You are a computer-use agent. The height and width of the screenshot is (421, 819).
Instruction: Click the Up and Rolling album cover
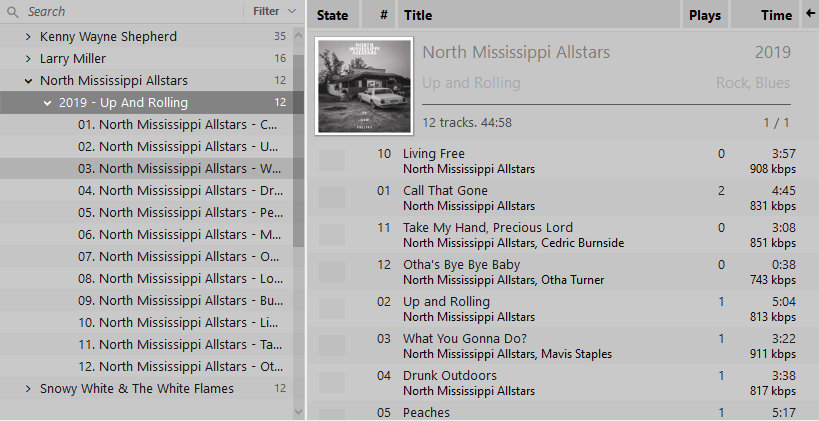pyautogui.click(x=364, y=86)
